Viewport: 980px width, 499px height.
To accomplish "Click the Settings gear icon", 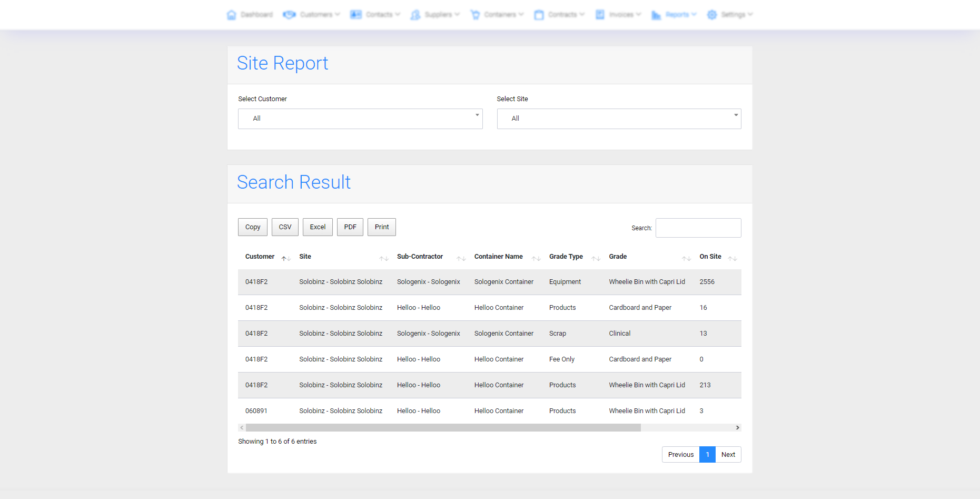I will pyautogui.click(x=712, y=15).
